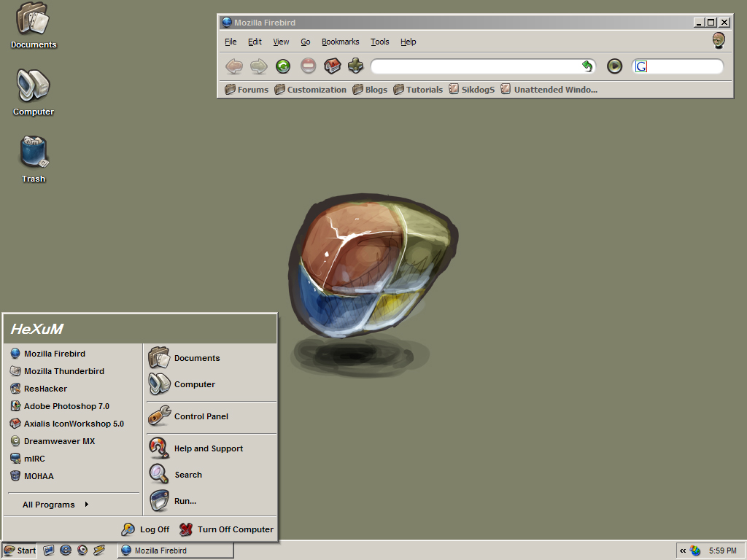Click the Back arrow in browser toolbar
This screenshot has height=560, width=747.
coord(234,66)
